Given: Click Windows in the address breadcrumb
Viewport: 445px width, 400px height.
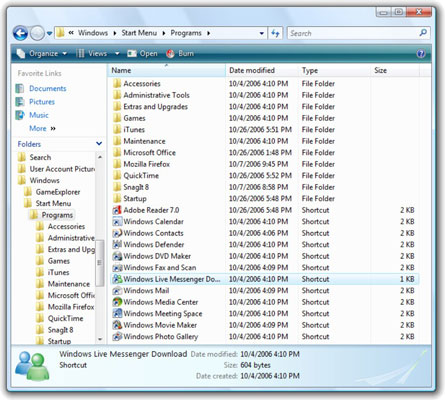Looking at the screenshot, I should [93, 33].
